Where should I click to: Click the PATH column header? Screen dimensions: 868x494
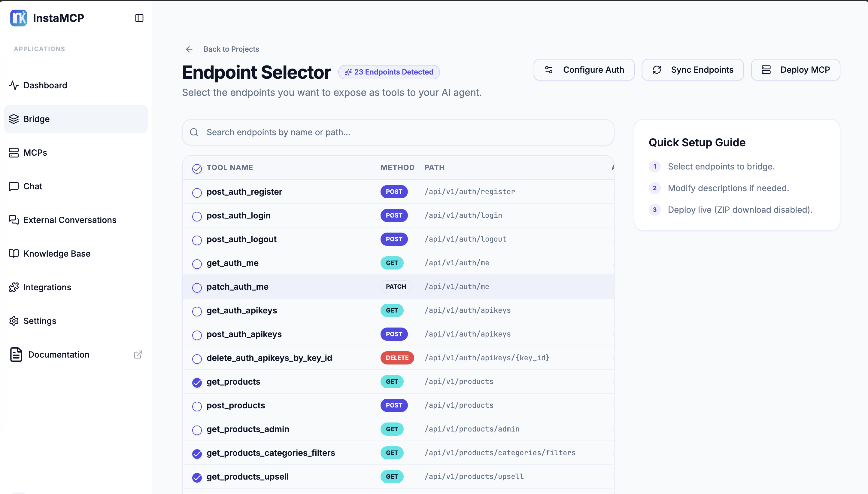click(434, 168)
